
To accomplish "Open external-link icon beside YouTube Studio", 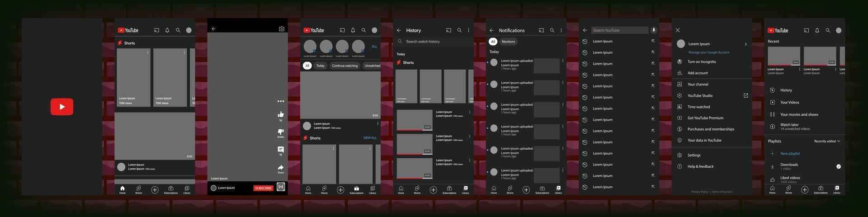I will pyautogui.click(x=746, y=95).
